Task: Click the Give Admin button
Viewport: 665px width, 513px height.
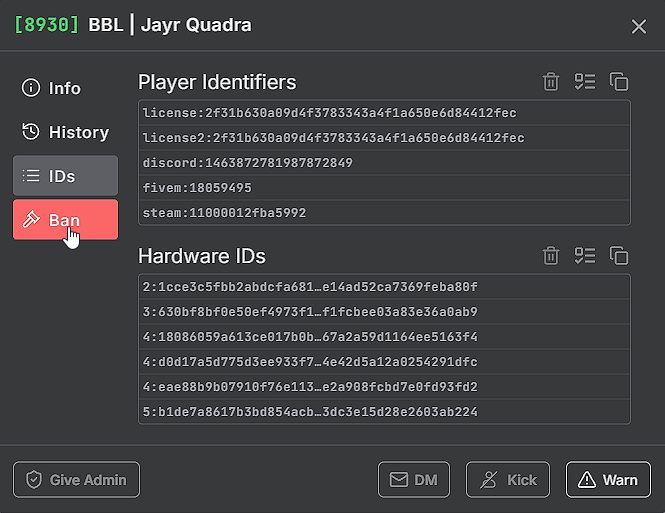Action: (x=76, y=480)
